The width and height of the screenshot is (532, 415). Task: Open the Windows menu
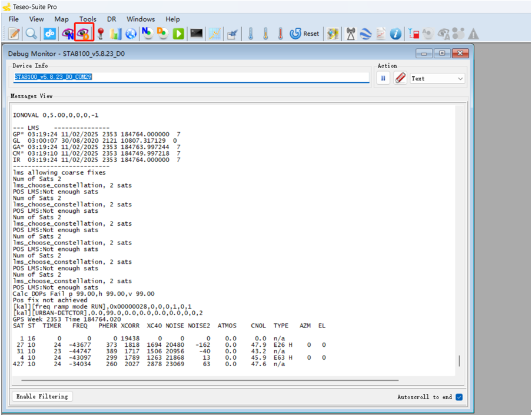141,19
